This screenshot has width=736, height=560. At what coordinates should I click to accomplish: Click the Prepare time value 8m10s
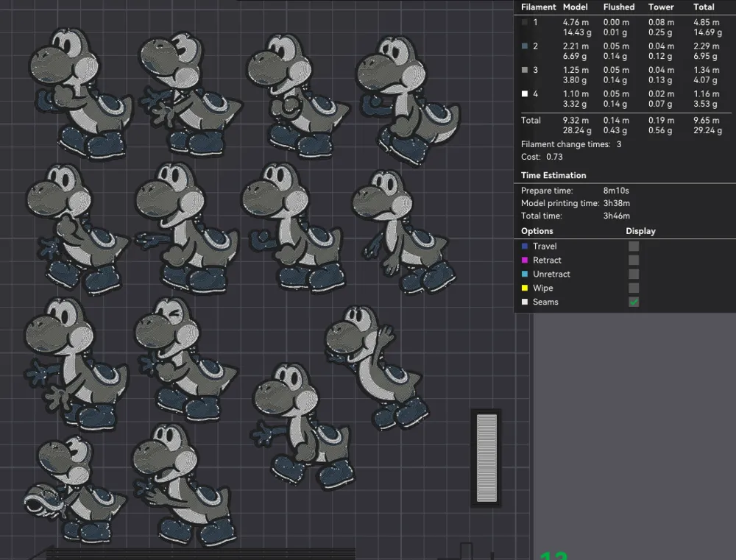coord(616,191)
